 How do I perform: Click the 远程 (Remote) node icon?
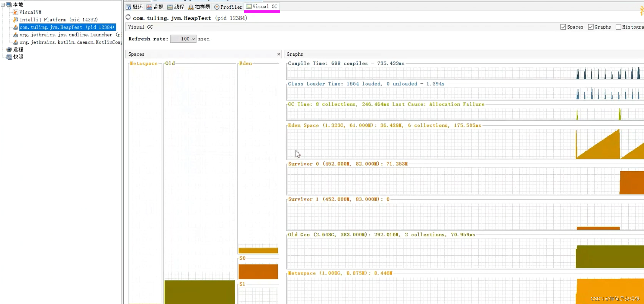coord(9,49)
